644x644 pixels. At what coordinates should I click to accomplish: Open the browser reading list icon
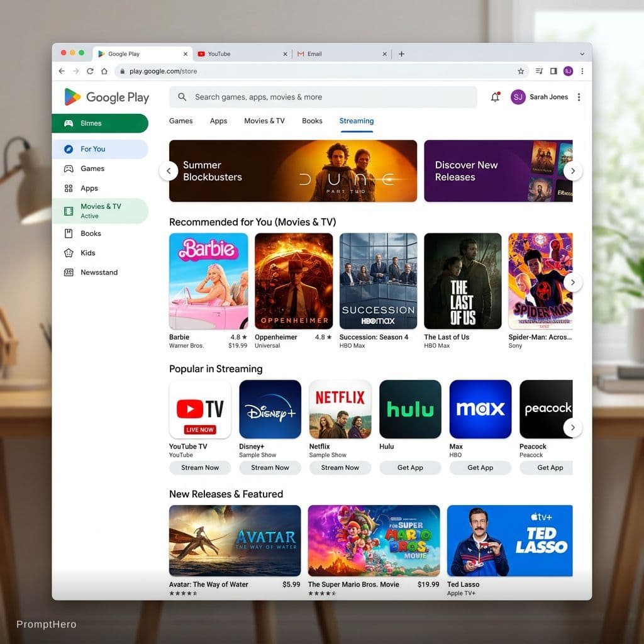click(539, 71)
